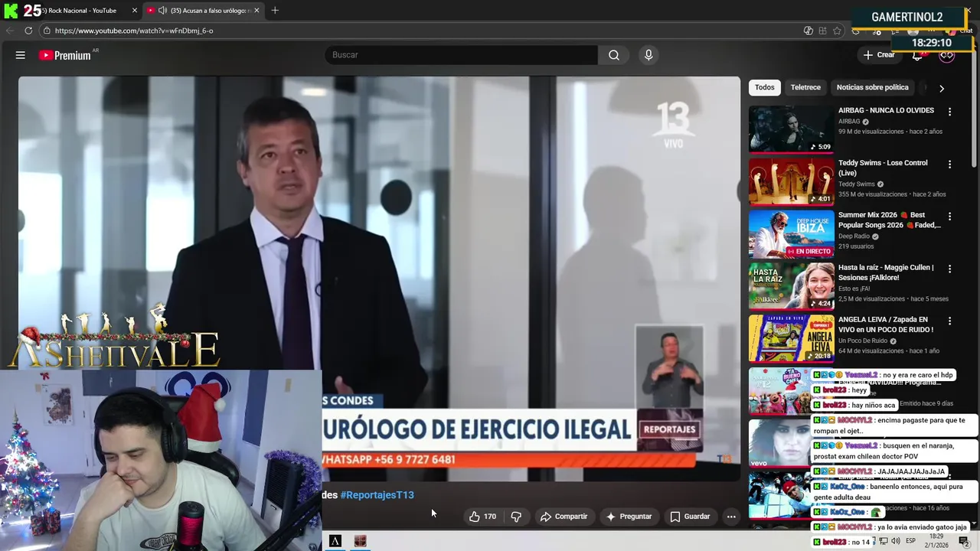This screenshot has width=980, height=551.
Task: Open AIRBAG - NUNCA LO OLVIDES title
Action: point(886,110)
